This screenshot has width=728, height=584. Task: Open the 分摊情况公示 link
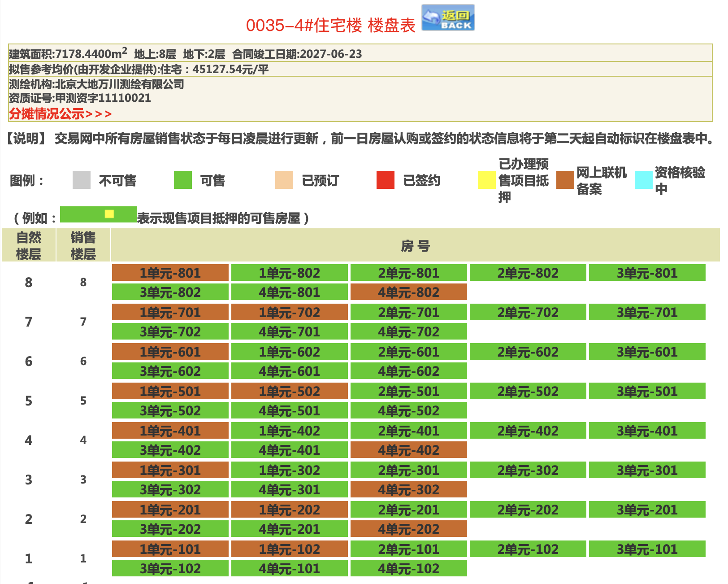(x=60, y=114)
